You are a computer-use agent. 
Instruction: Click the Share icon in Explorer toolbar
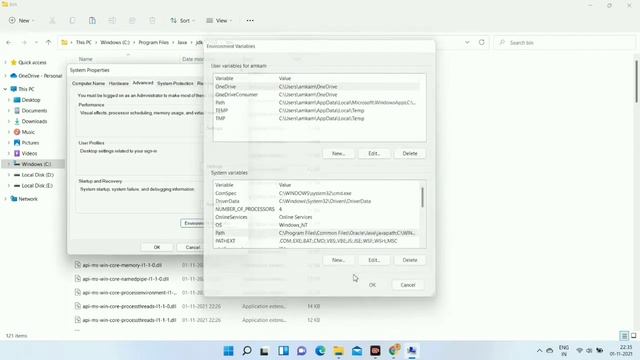click(132, 20)
